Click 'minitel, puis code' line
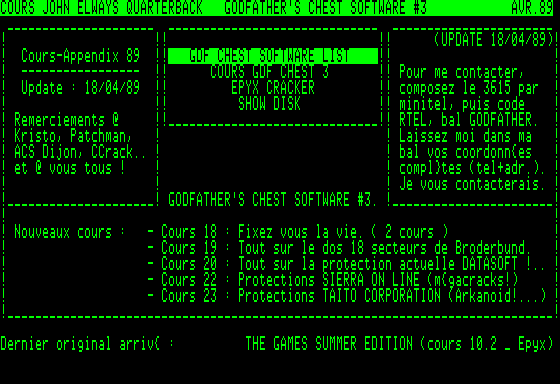This screenshot has height=384, width=560. point(462,104)
